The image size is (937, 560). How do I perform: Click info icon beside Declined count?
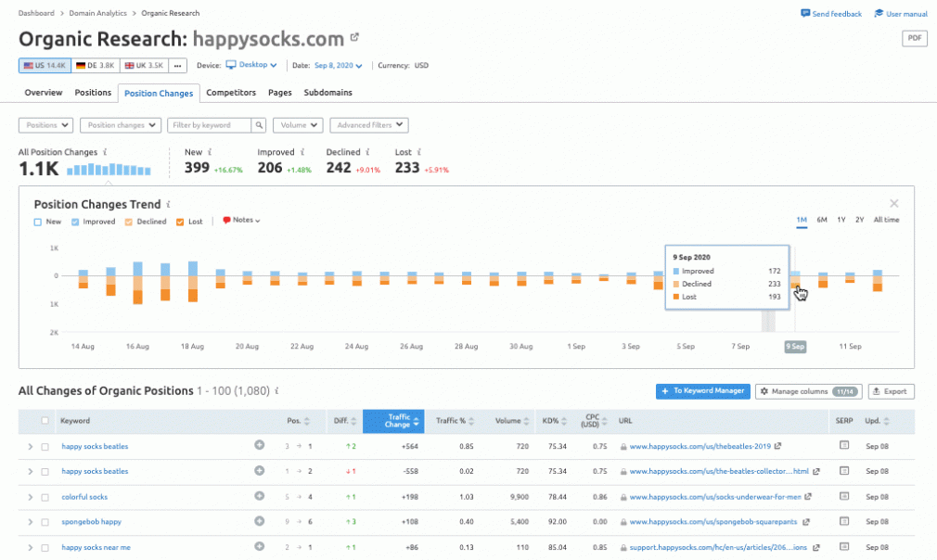click(367, 152)
